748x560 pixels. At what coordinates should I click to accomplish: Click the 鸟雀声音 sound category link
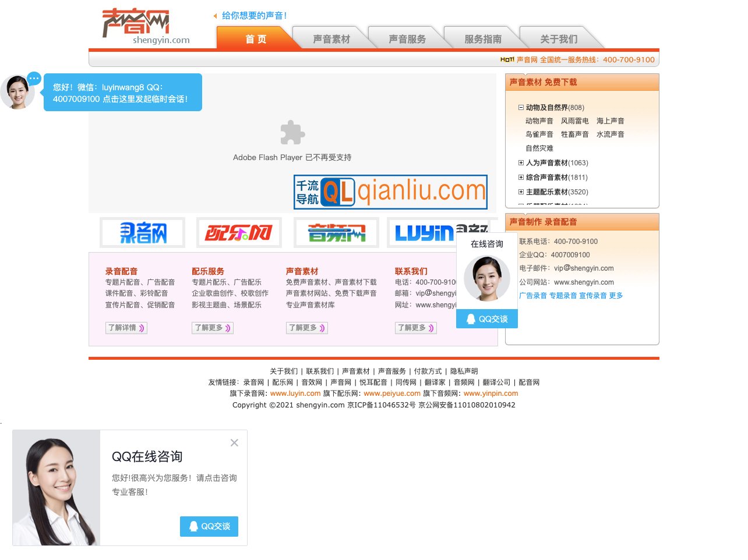point(539,134)
